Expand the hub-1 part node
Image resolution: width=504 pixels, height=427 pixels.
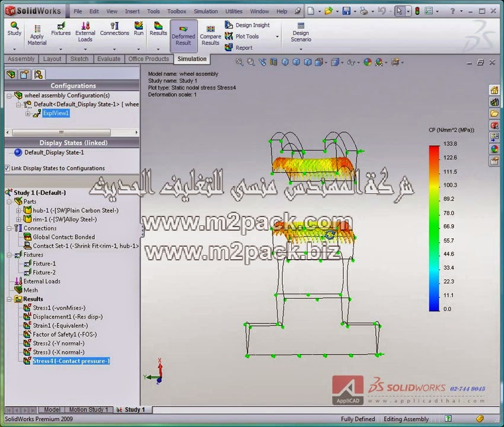[x=18, y=211]
